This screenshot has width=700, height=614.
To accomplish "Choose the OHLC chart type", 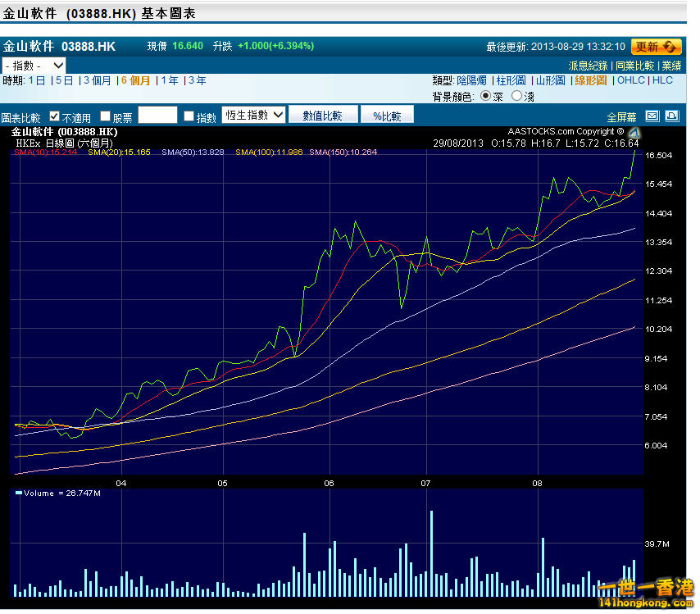I will pos(631,80).
